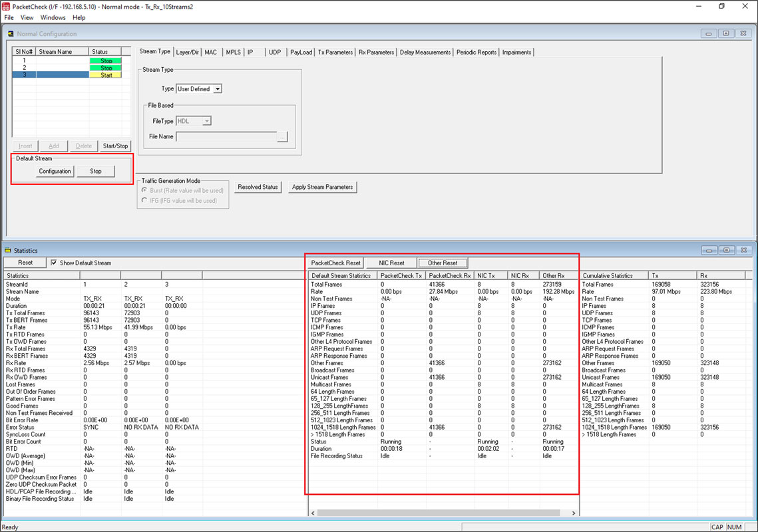Click the Resolved Status button
This screenshot has height=532, width=758.
pos(258,187)
